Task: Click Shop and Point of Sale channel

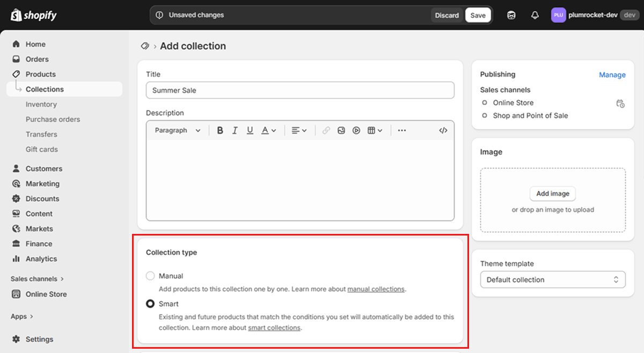Action: coord(530,115)
